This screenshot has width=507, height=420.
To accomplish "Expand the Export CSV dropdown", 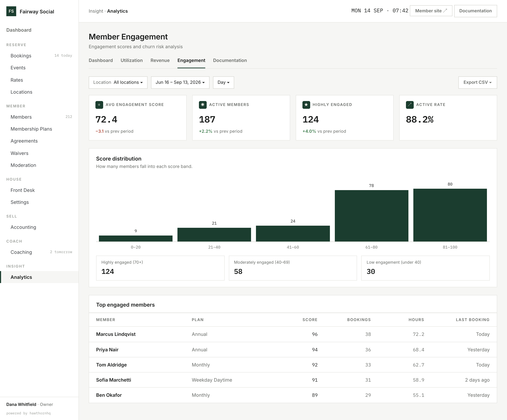I will (478, 83).
